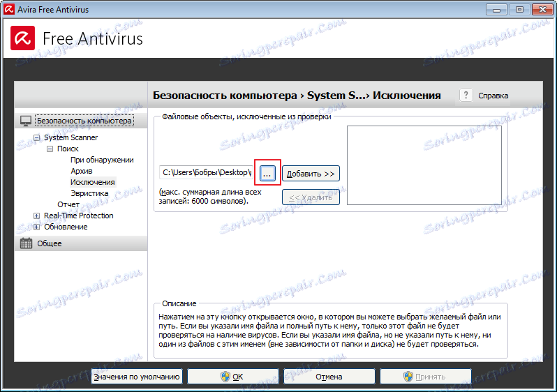Collapse the Поиск tree node

tap(50, 149)
